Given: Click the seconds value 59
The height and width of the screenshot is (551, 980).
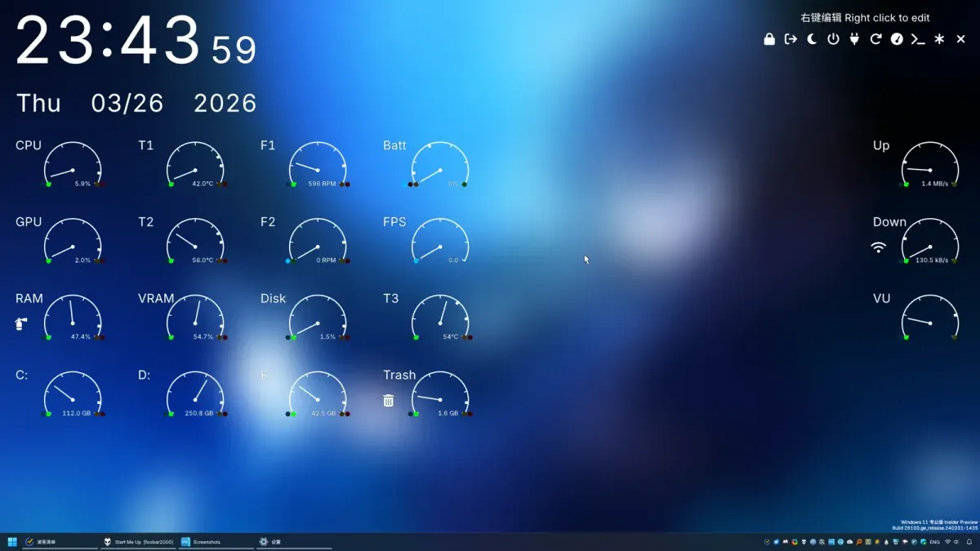Looking at the screenshot, I should [234, 51].
